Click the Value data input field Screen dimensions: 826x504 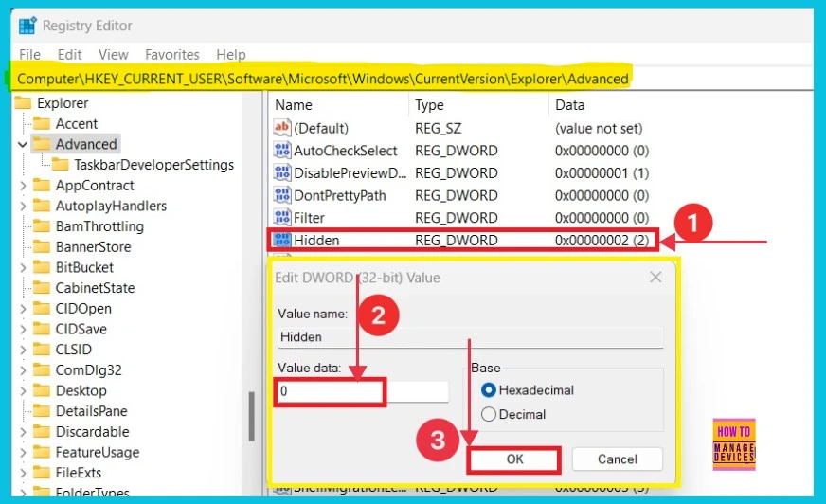(363, 391)
